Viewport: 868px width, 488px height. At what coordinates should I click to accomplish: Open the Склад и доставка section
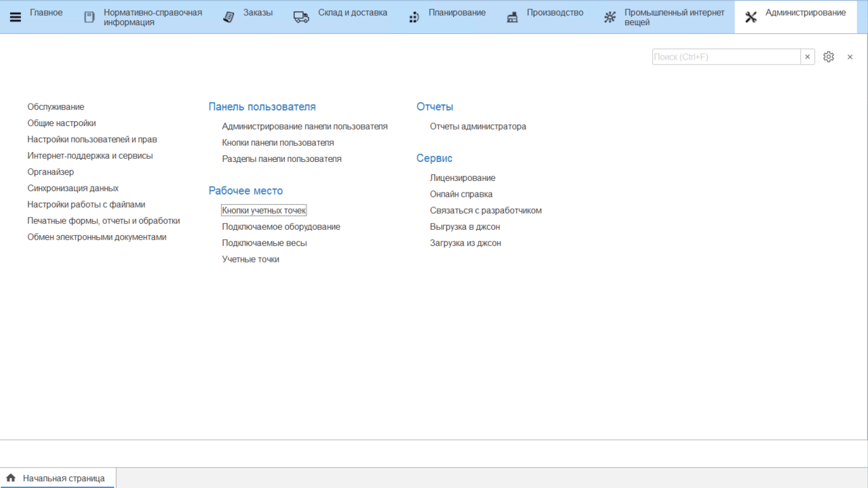tap(353, 12)
